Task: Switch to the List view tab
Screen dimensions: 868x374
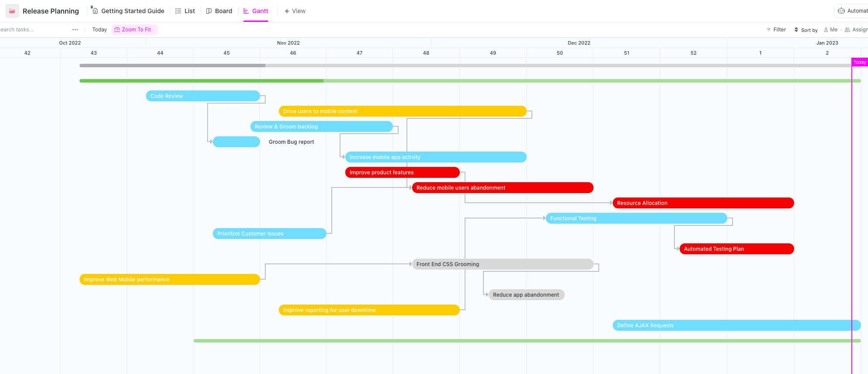Action: pyautogui.click(x=185, y=11)
